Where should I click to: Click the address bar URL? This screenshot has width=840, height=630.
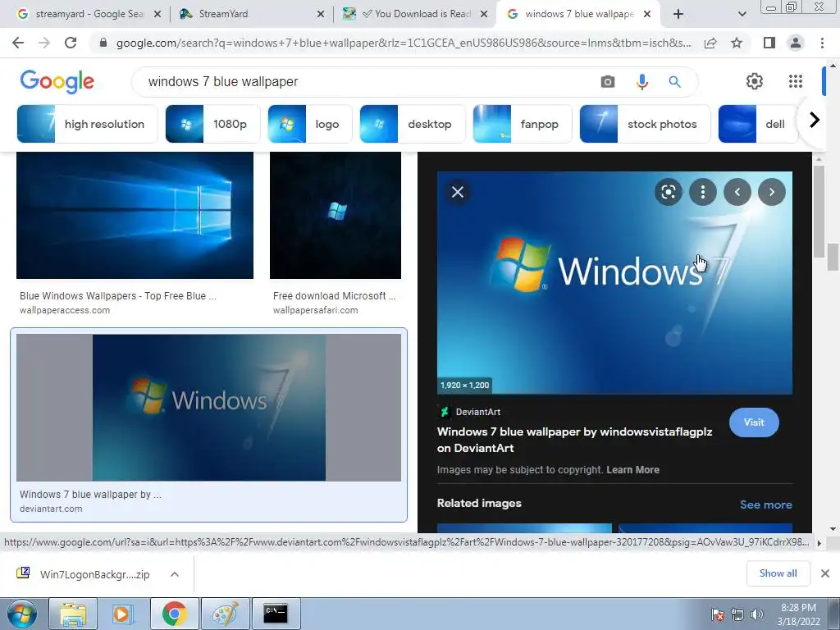pos(403,43)
